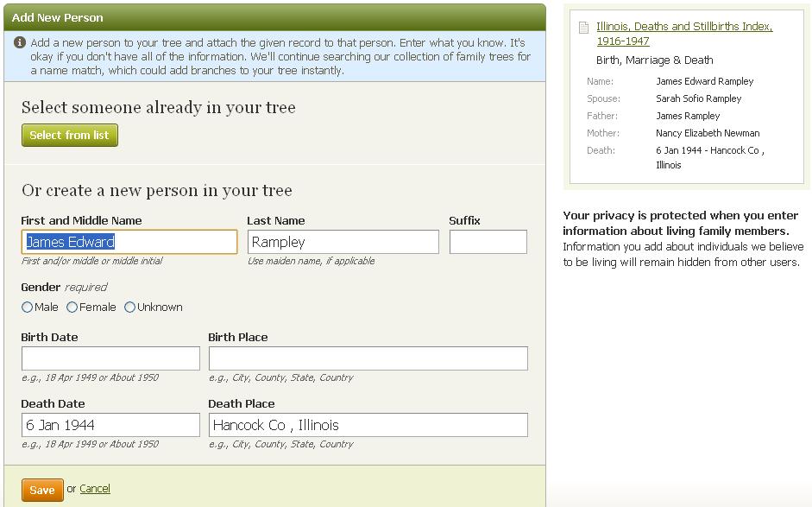Click the 'Select someone already in your tree' heading
Viewport: 812px width, 507px height.
tap(159, 107)
